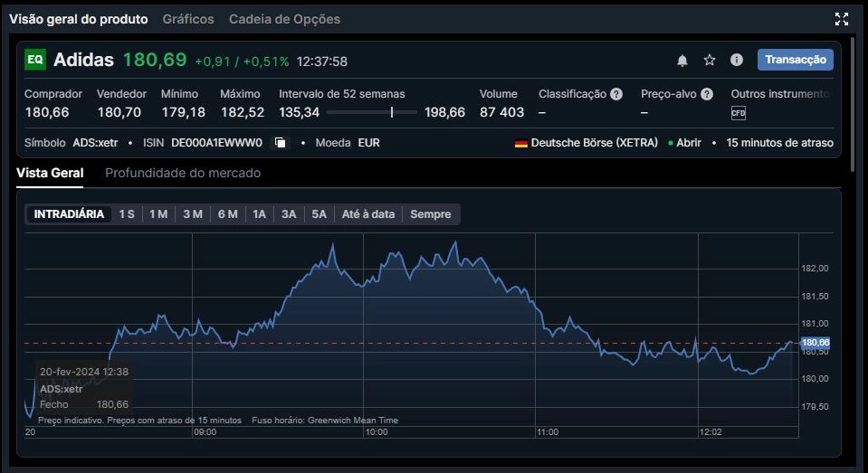Viewport: 868px width, 473px height.
Task: Click the 52-week low value 135,34
Action: pyautogui.click(x=300, y=112)
